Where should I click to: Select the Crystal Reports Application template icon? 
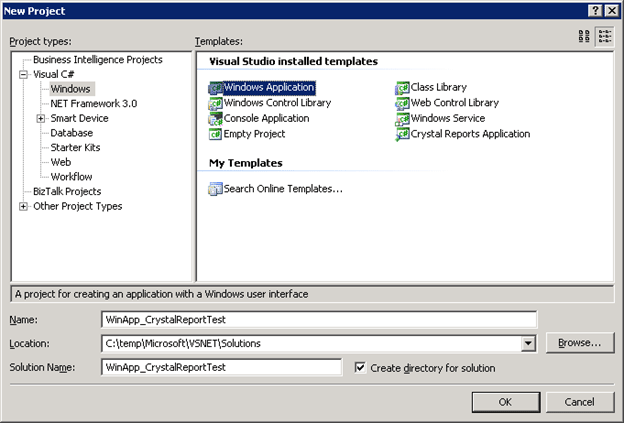pyautogui.click(x=402, y=135)
